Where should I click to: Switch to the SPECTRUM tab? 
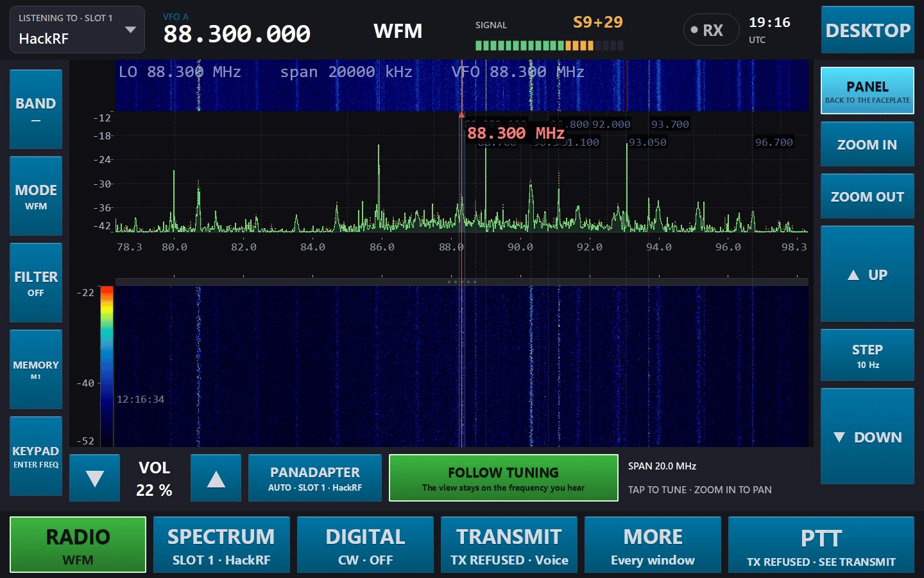coord(221,545)
